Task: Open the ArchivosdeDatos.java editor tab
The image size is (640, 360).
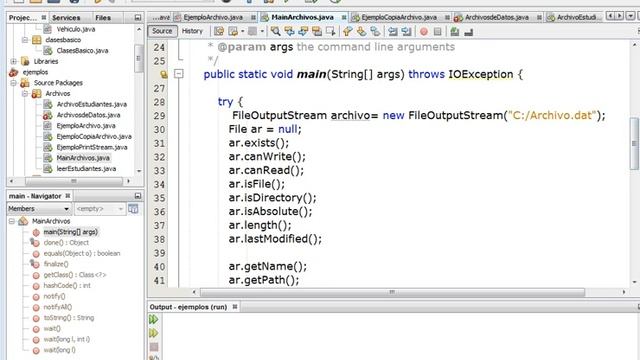Action: click(x=496, y=17)
